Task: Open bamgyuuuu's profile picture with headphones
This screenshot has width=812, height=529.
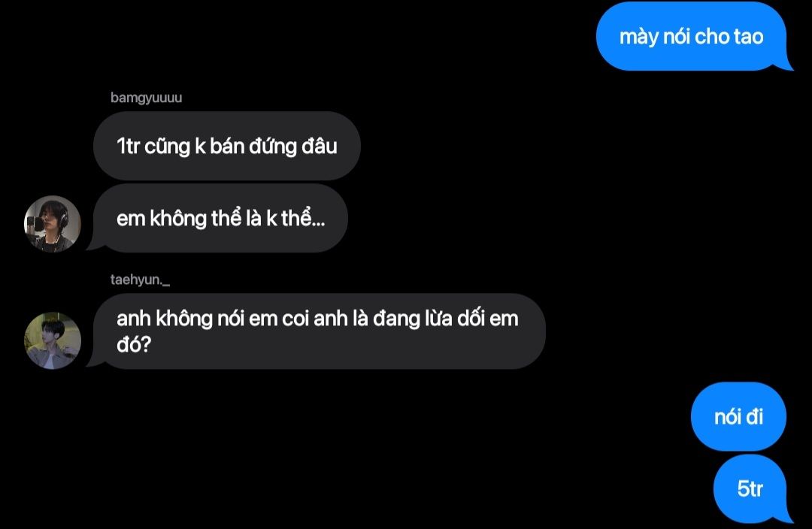Action: pos(53,224)
